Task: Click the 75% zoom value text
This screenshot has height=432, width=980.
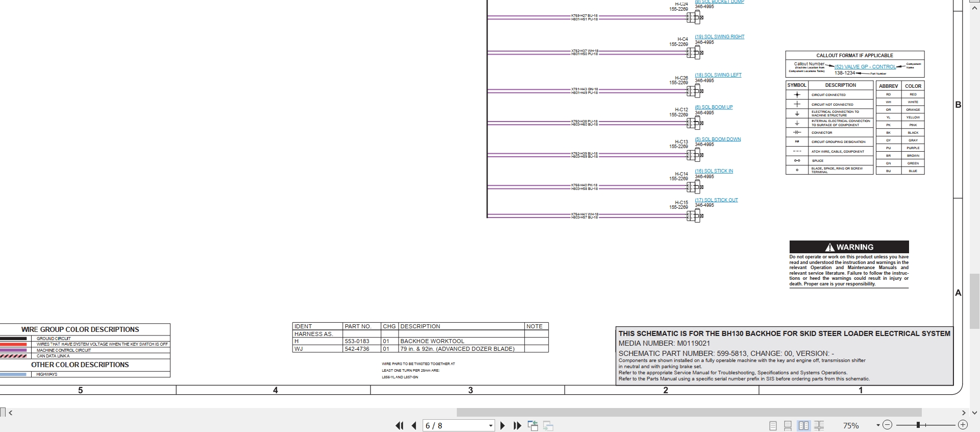Action: 851,425
